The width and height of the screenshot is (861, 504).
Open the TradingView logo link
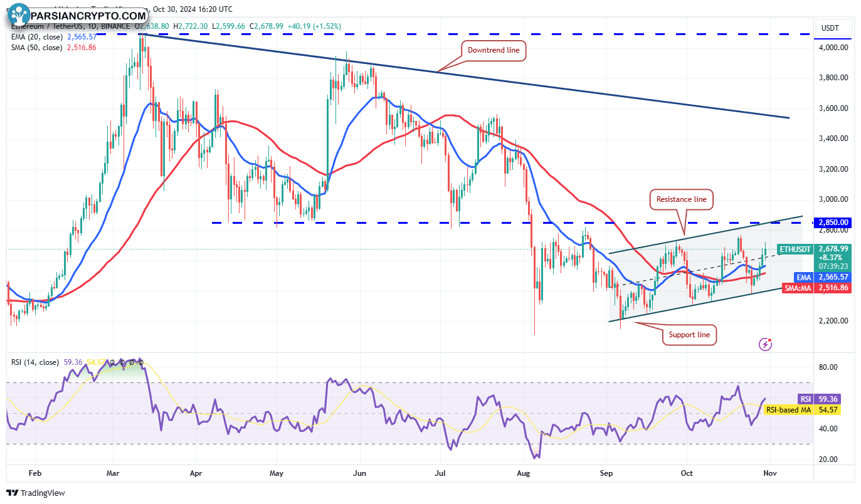36,493
